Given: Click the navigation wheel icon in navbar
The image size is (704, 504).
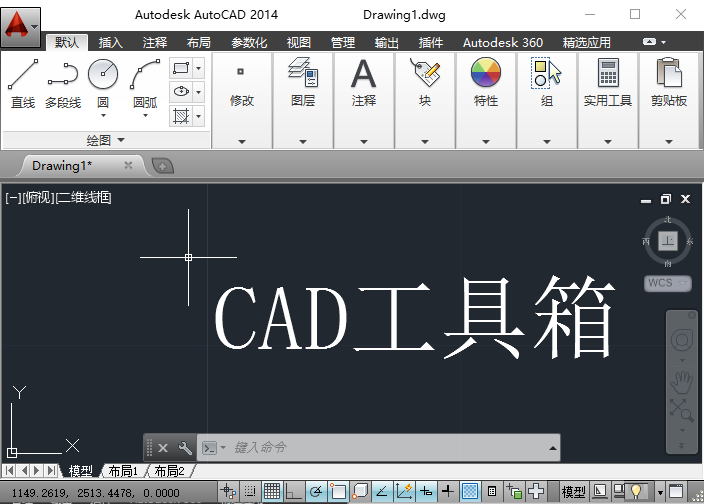Looking at the screenshot, I should [x=682, y=340].
